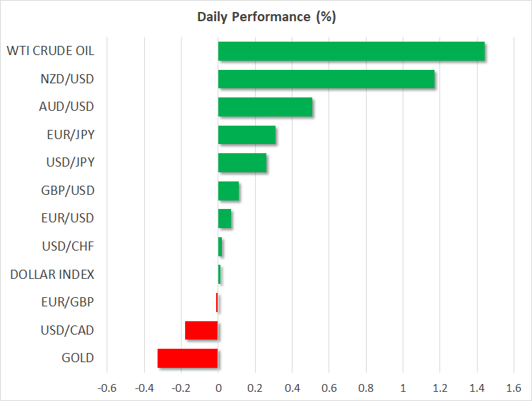Select the DOLLAR INDEX category label
The height and width of the screenshot is (401, 532).
(x=52, y=275)
